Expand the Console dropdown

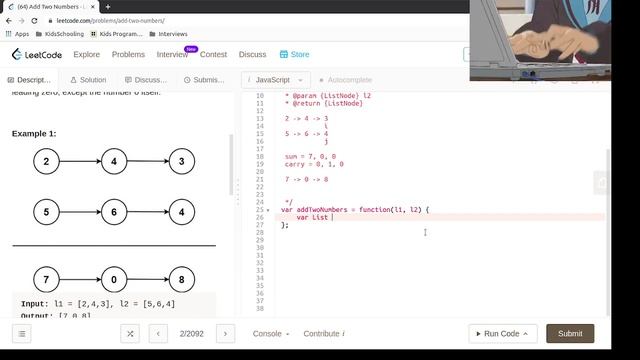(x=271, y=334)
